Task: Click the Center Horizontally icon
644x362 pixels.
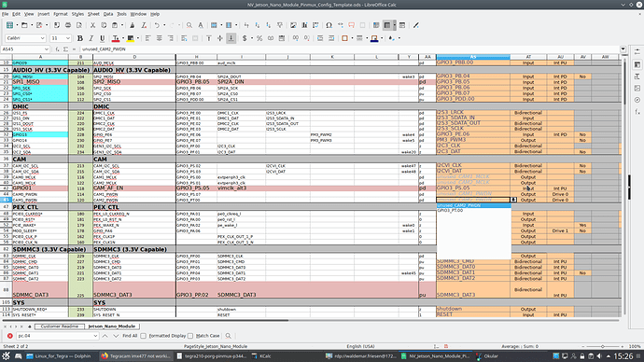Action: tap(159, 38)
